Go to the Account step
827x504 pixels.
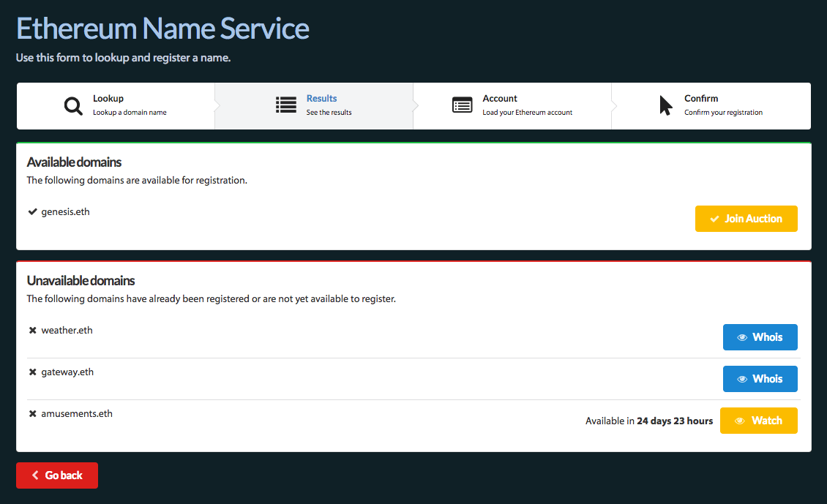coord(512,106)
